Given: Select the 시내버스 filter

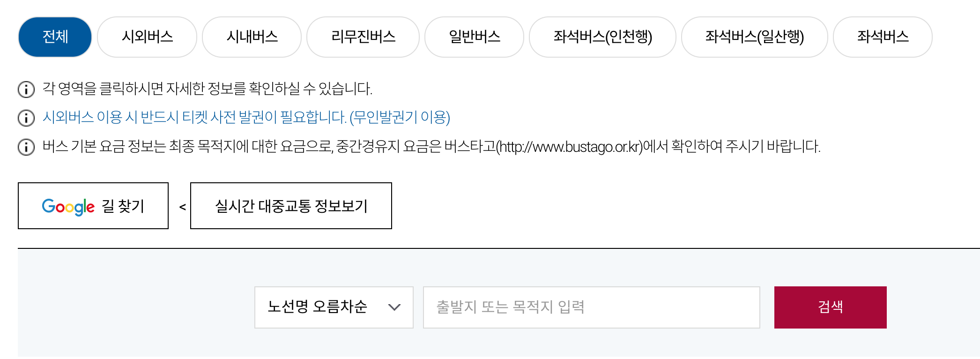Looking at the screenshot, I should 252,37.
